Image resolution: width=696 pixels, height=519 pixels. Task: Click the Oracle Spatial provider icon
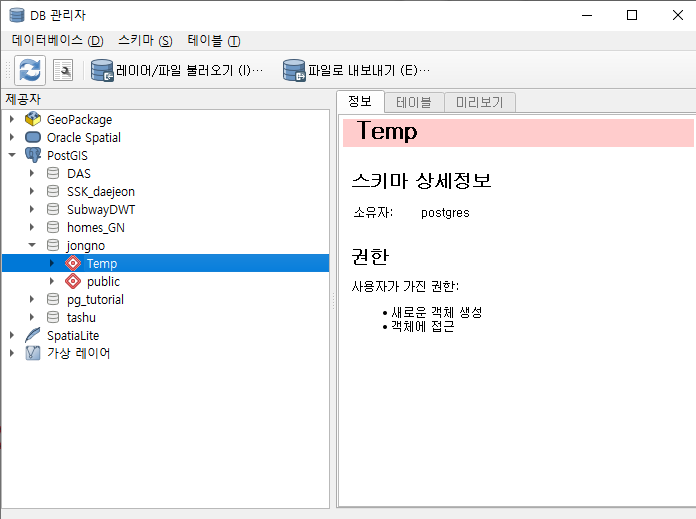33,137
